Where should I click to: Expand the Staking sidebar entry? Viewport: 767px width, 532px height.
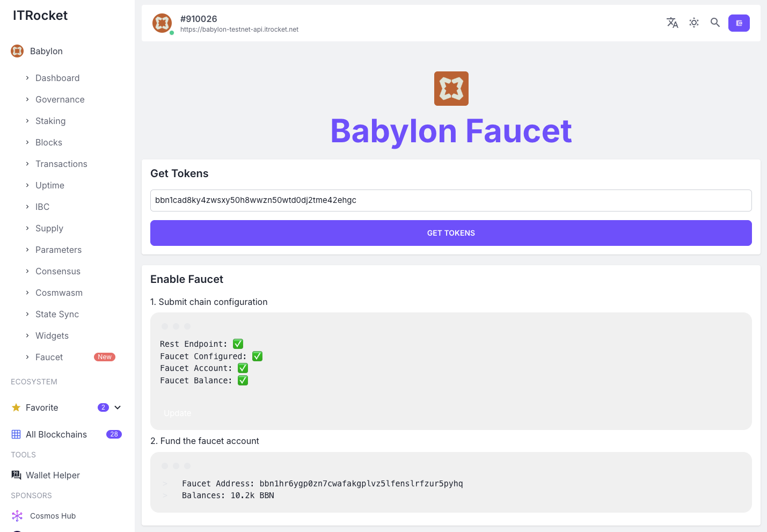[x=50, y=121]
